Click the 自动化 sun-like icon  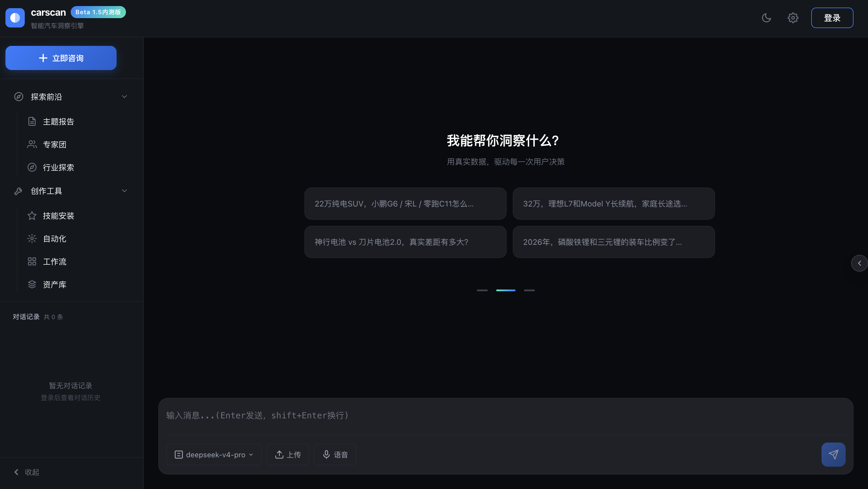(x=32, y=238)
